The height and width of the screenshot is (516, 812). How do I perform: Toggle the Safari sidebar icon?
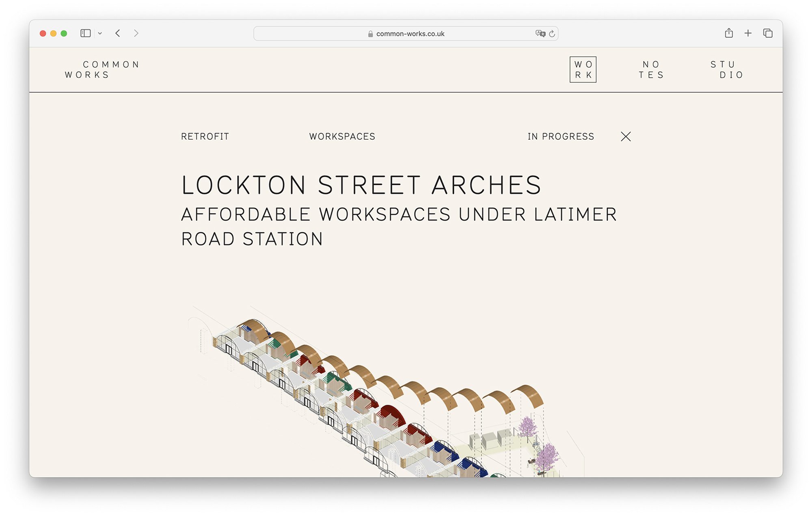(x=85, y=33)
